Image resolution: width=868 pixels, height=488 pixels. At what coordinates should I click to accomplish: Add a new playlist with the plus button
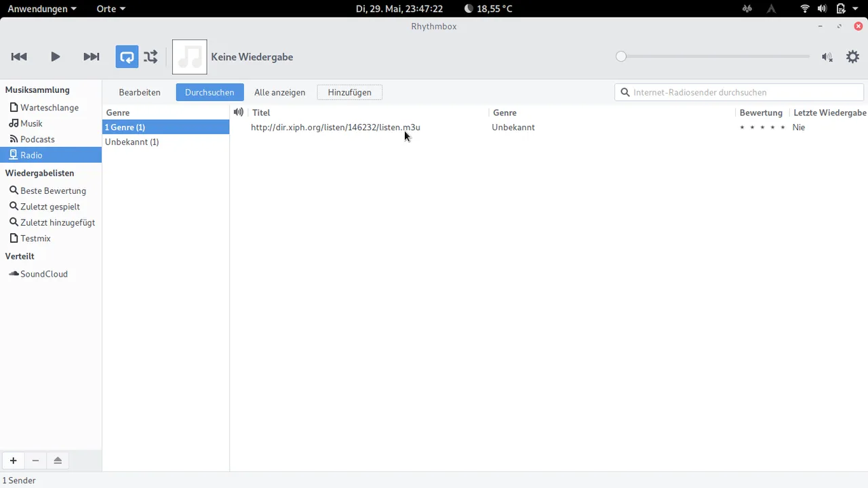pyautogui.click(x=13, y=461)
